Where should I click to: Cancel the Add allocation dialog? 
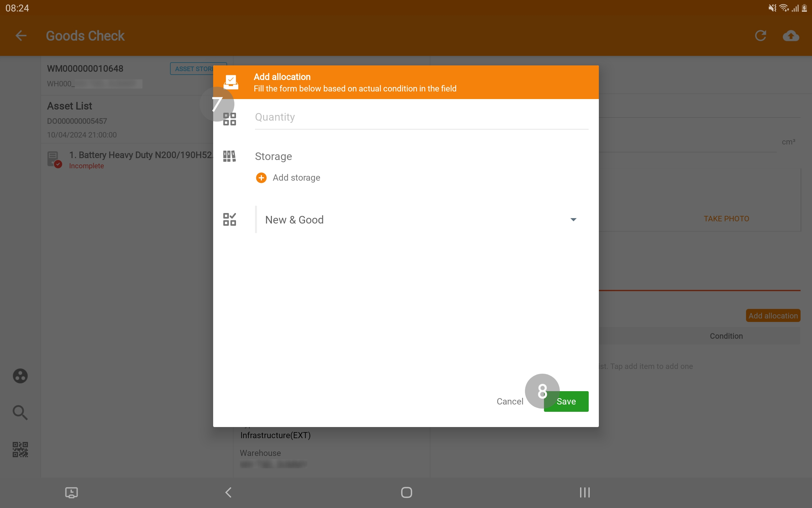510,401
